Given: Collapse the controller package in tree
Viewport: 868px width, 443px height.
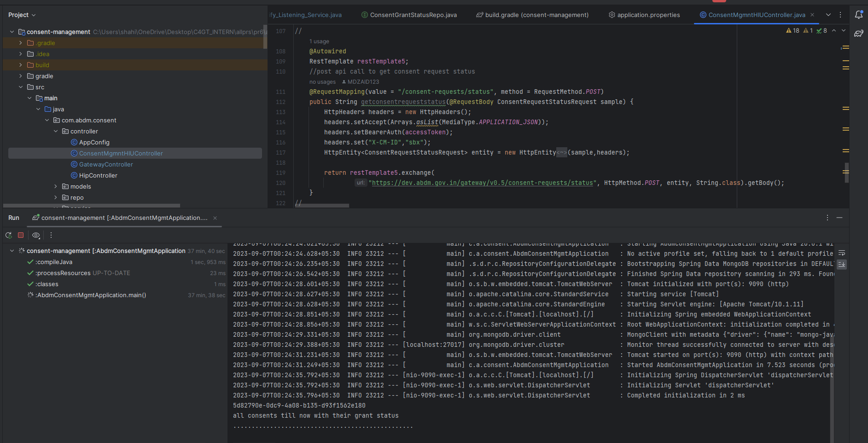Looking at the screenshot, I should tap(56, 131).
